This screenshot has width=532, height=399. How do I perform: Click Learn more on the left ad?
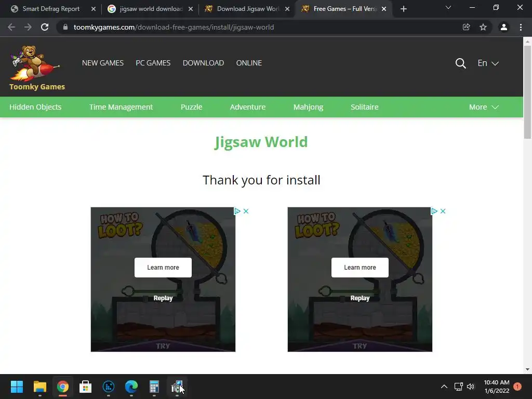click(163, 268)
